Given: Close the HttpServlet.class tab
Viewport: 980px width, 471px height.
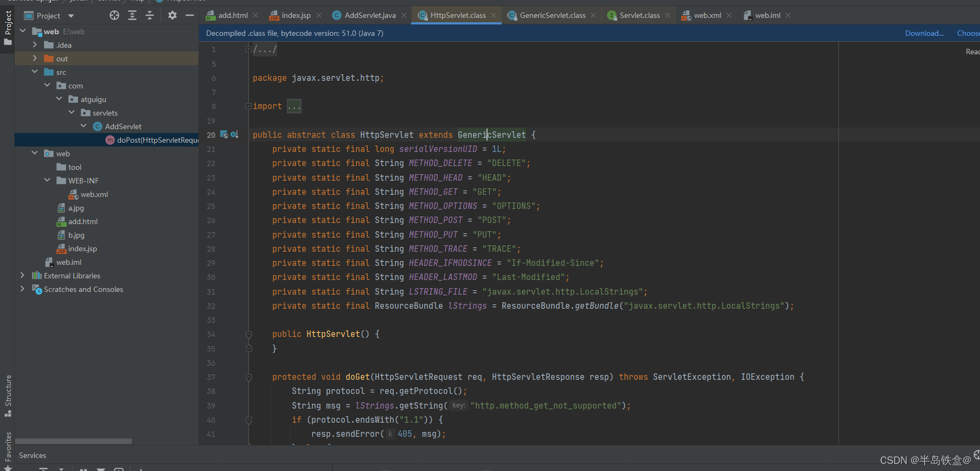Looking at the screenshot, I should tap(494, 15).
